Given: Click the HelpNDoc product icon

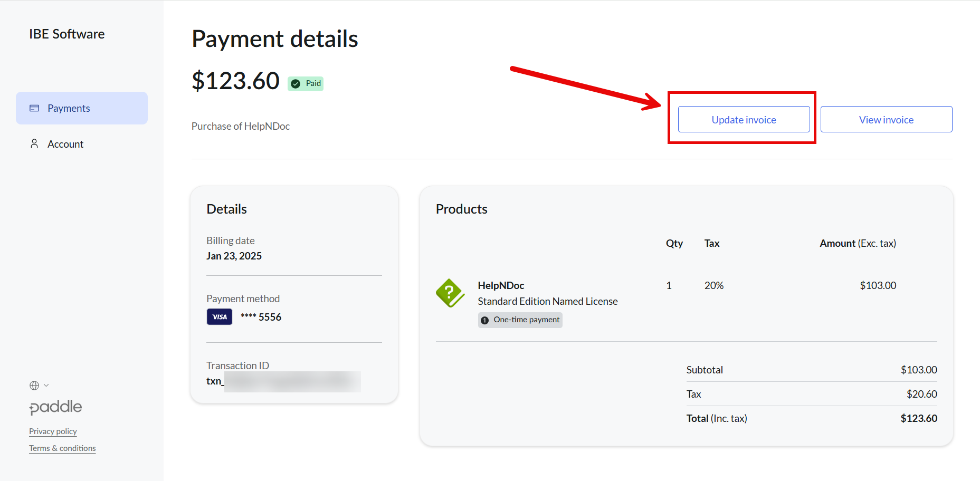Looking at the screenshot, I should click(450, 293).
